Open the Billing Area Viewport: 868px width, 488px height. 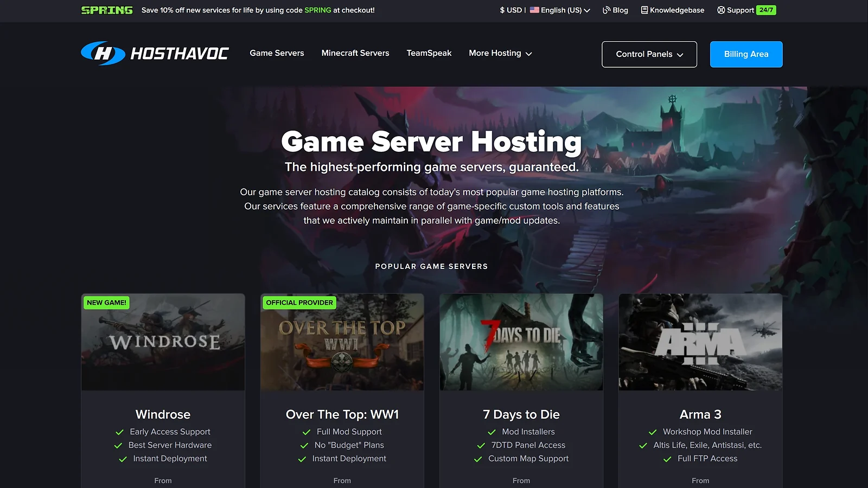[x=746, y=54]
